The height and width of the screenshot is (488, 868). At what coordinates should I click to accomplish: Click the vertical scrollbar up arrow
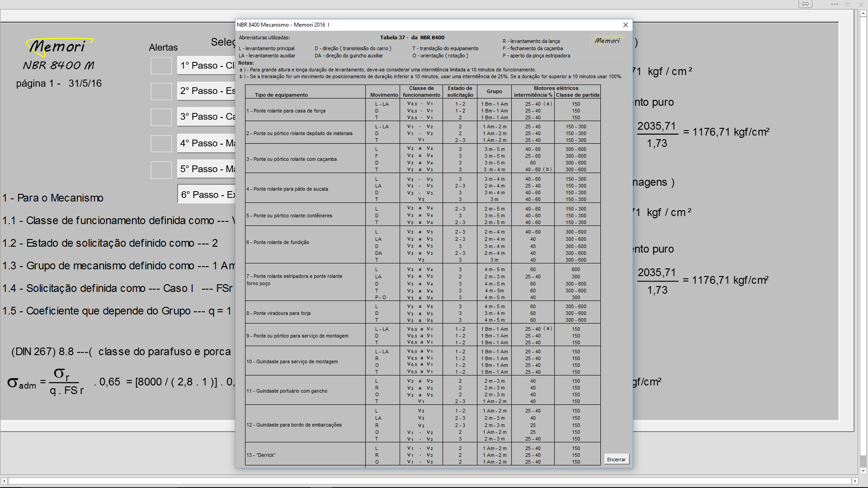[863, 14]
